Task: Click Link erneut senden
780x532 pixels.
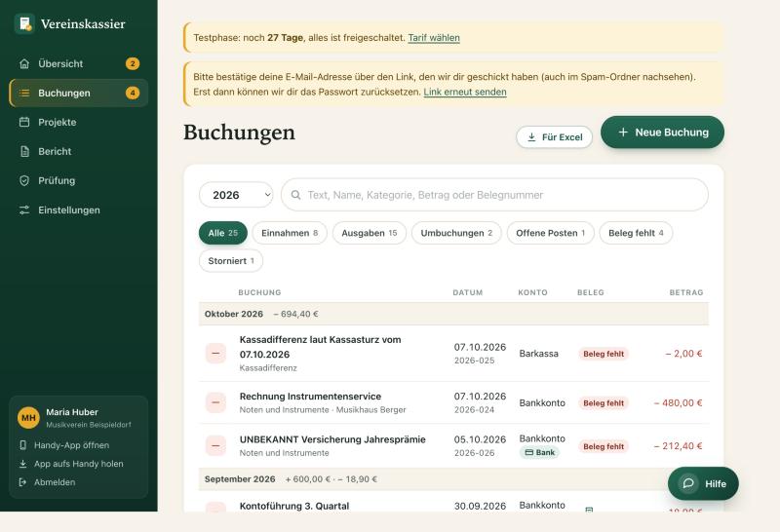Action: pos(465,92)
